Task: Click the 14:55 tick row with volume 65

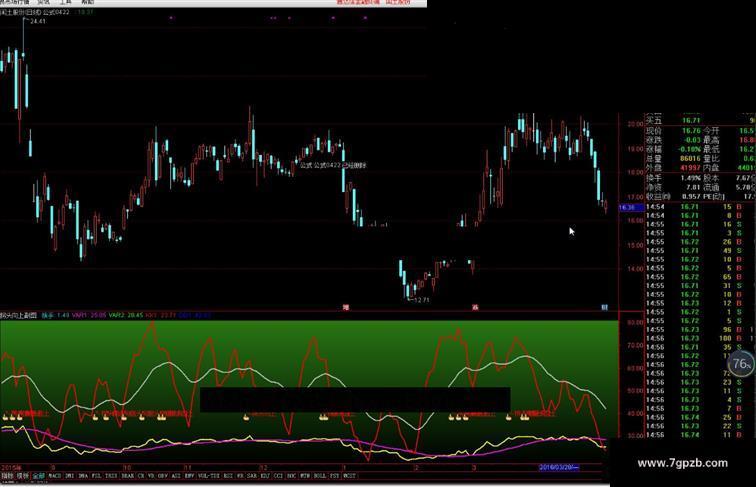Action: (700, 277)
